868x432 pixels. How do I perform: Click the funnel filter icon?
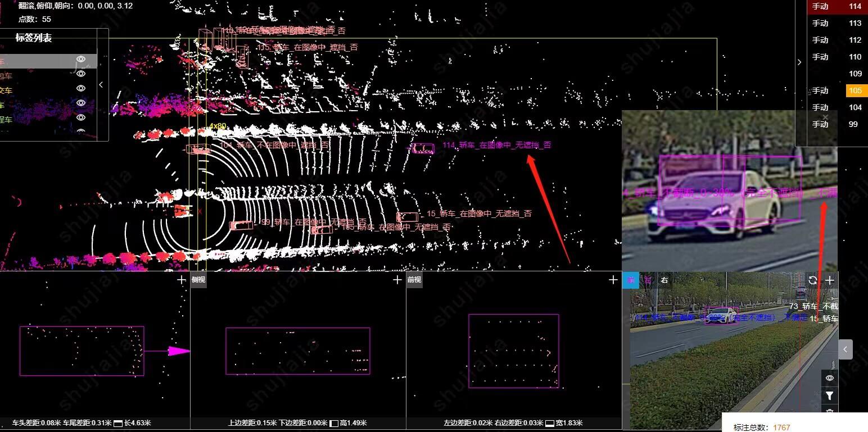point(829,396)
